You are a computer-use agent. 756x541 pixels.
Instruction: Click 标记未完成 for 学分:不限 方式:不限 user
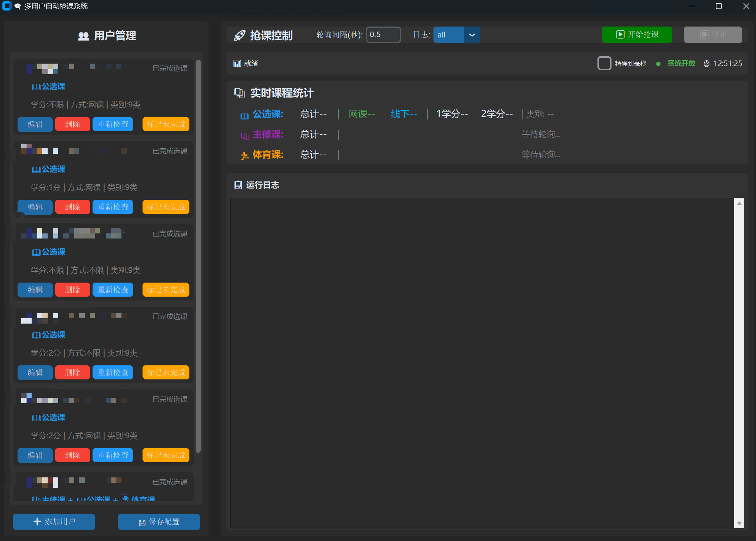166,290
